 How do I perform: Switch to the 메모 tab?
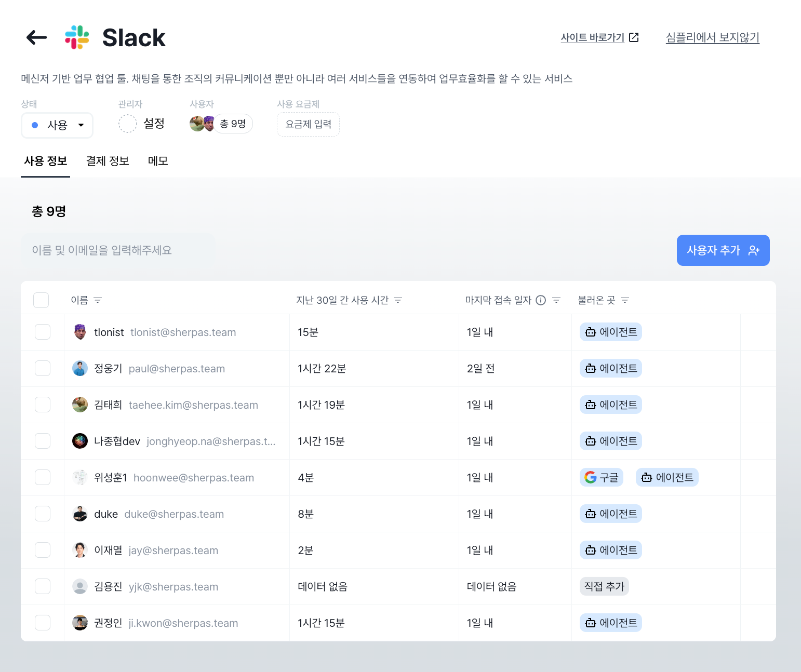(158, 161)
